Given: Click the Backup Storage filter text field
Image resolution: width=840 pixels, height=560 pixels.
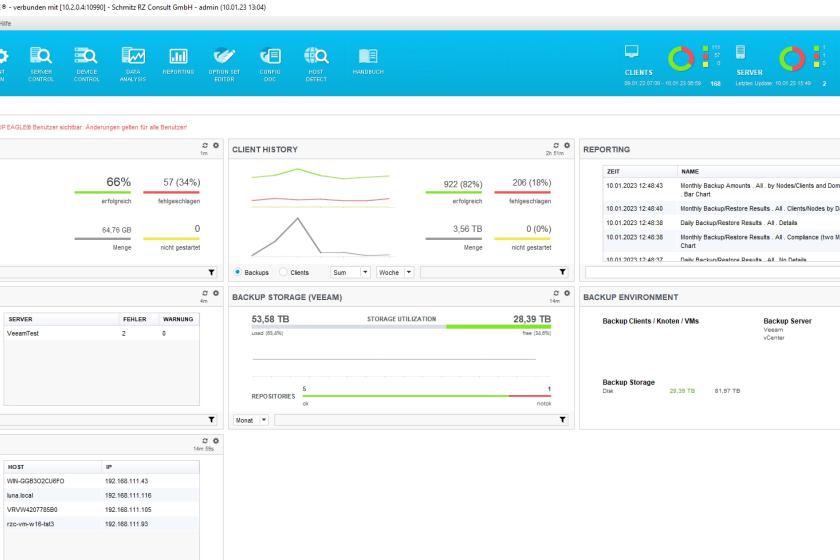Looking at the screenshot, I should 416,420.
